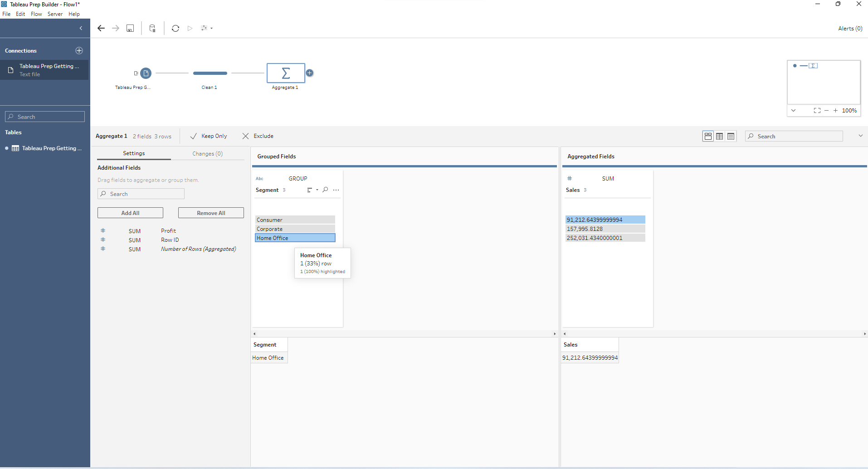Add a step after Aggregate 1
Image resolution: width=868 pixels, height=469 pixels.
310,73
